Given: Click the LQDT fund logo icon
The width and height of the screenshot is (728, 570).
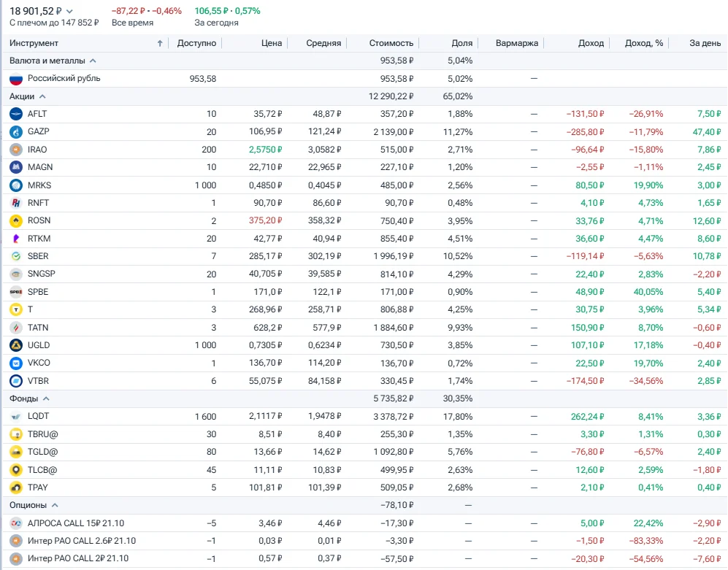Looking at the screenshot, I should (x=16, y=416).
